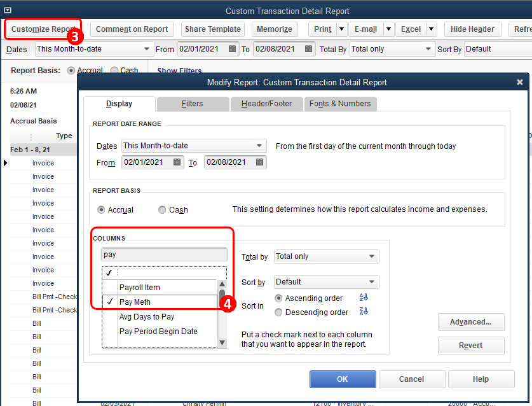Check the Avg Days to Pay column
The width and height of the screenshot is (532, 406).
(110, 317)
